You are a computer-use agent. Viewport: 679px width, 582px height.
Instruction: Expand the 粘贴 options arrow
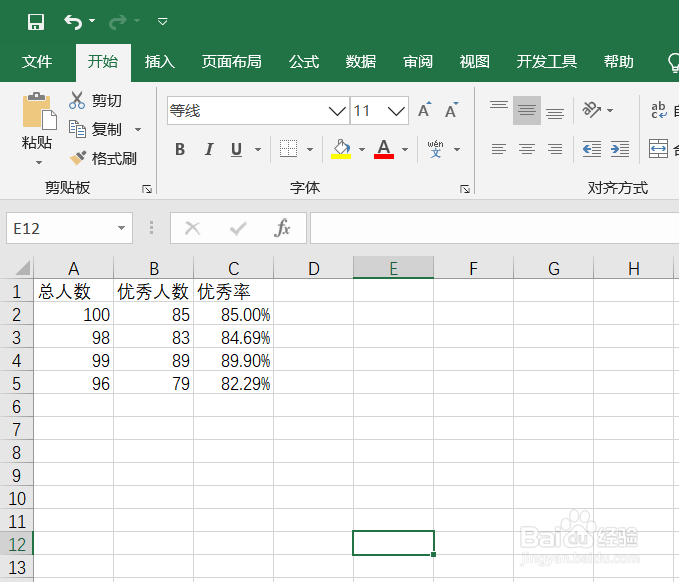(x=39, y=162)
